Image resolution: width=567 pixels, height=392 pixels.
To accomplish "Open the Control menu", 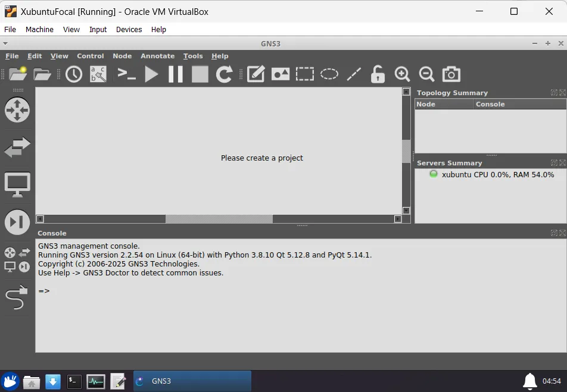I will (x=91, y=55).
